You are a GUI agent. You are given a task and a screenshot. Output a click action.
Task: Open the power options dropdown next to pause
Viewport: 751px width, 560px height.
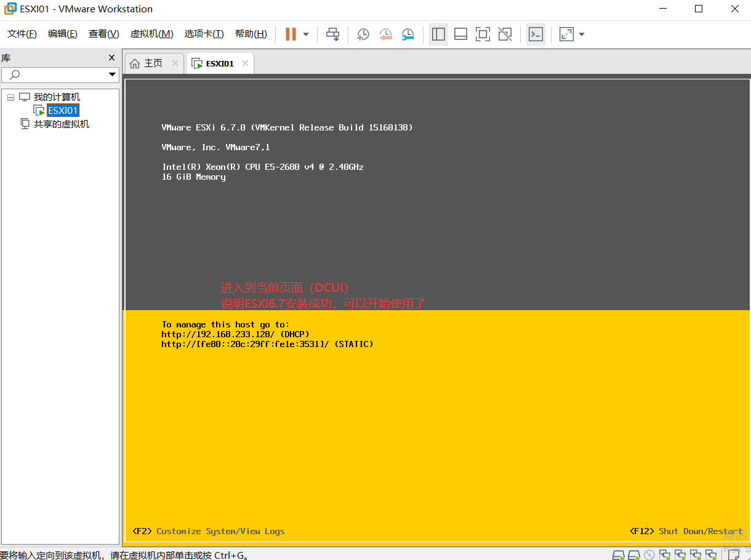(x=306, y=34)
